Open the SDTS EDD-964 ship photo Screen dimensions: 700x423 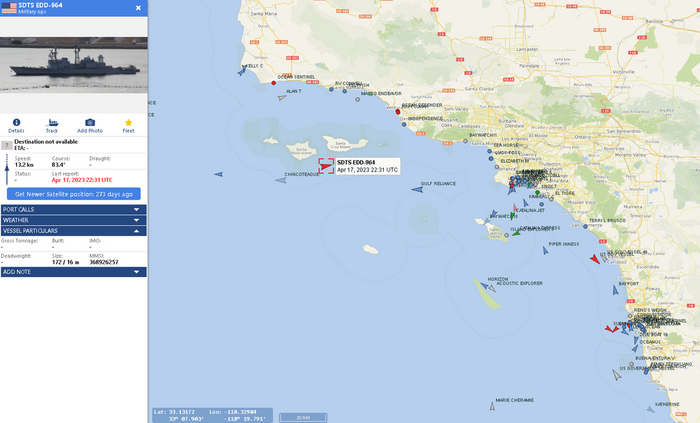point(74,65)
